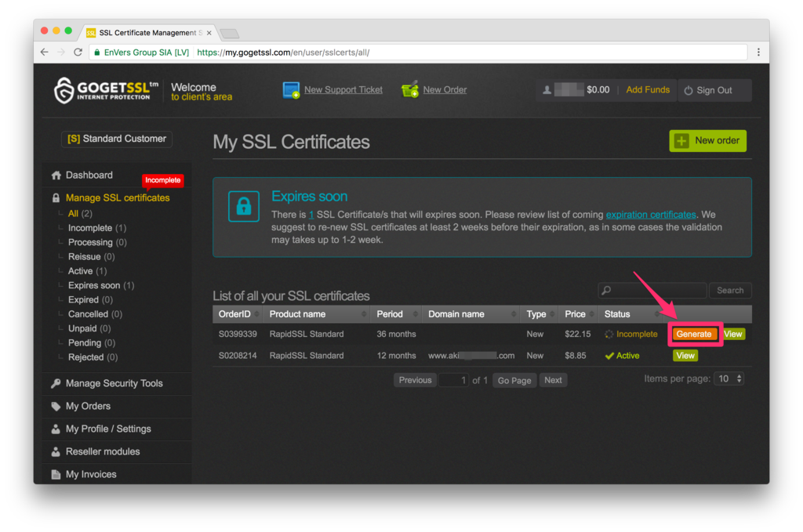Click the Add Funds link
The width and height of the screenshot is (803, 532).
(647, 90)
